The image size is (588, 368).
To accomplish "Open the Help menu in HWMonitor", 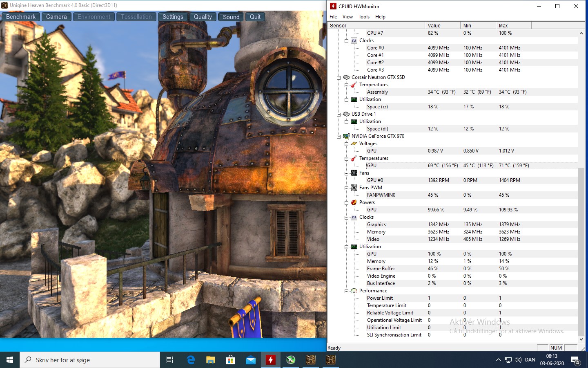I will click(x=380, y=17).
